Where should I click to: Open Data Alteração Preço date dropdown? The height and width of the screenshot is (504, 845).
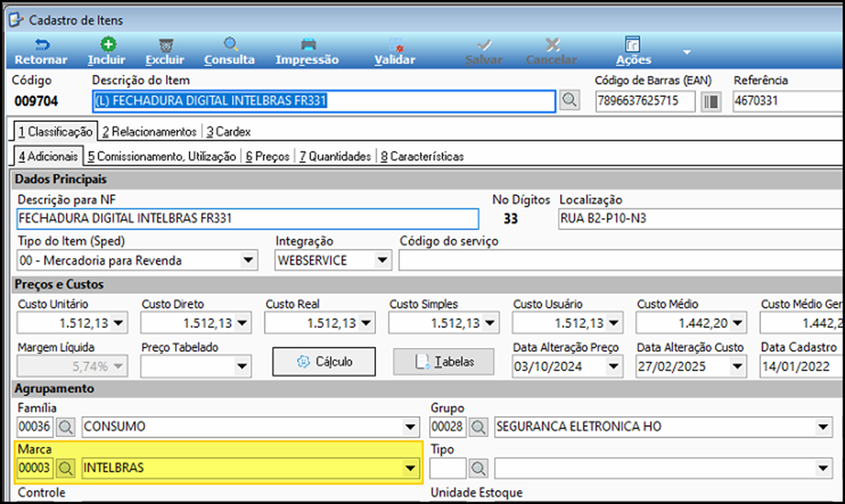614,366
